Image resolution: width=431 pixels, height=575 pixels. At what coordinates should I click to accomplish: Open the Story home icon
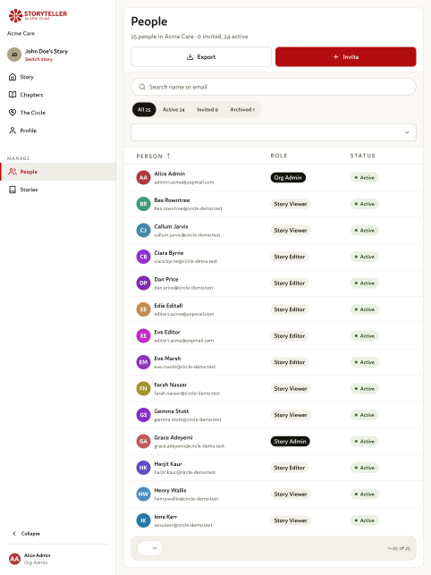click(x=12, y=77)
